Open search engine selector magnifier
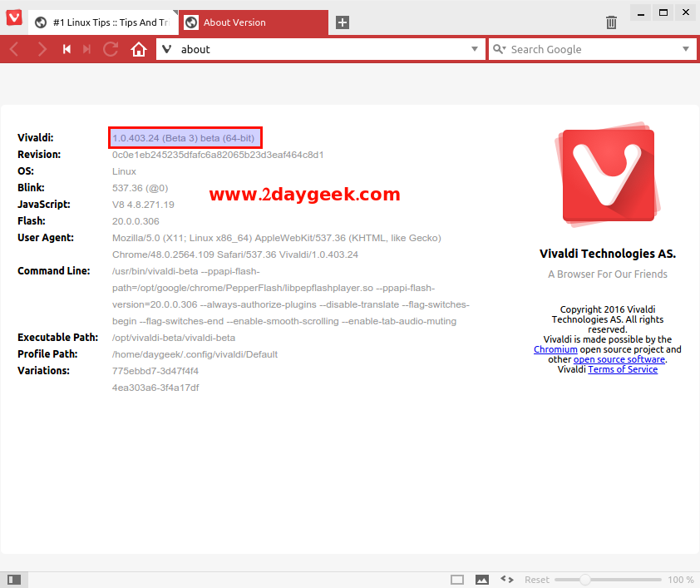Viewport: 700px width, 588px height. pos(499,50)
